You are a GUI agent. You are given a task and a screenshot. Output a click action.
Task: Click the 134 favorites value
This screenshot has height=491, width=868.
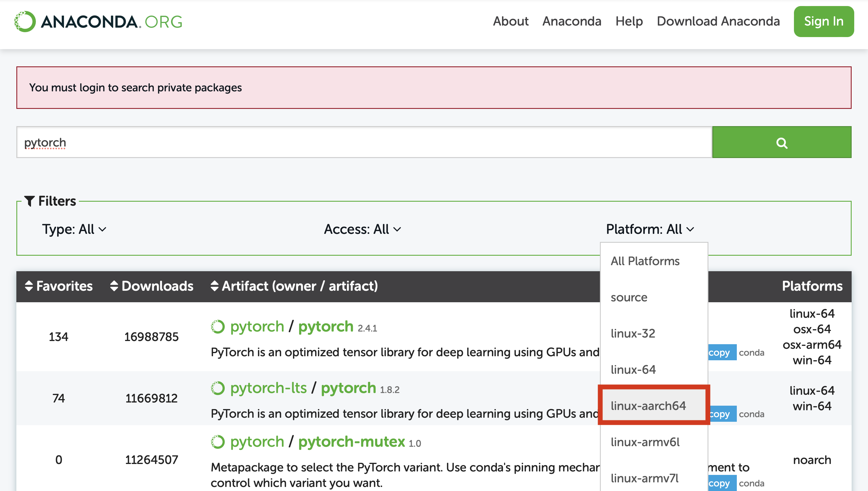coord(58,337)
